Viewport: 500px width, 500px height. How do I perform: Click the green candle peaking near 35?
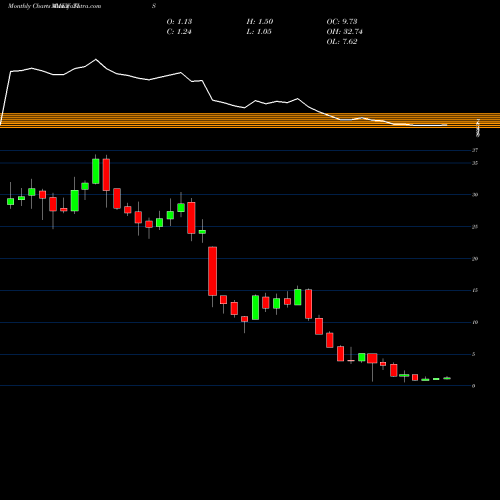pyautogui.click(x=96, y=171)
